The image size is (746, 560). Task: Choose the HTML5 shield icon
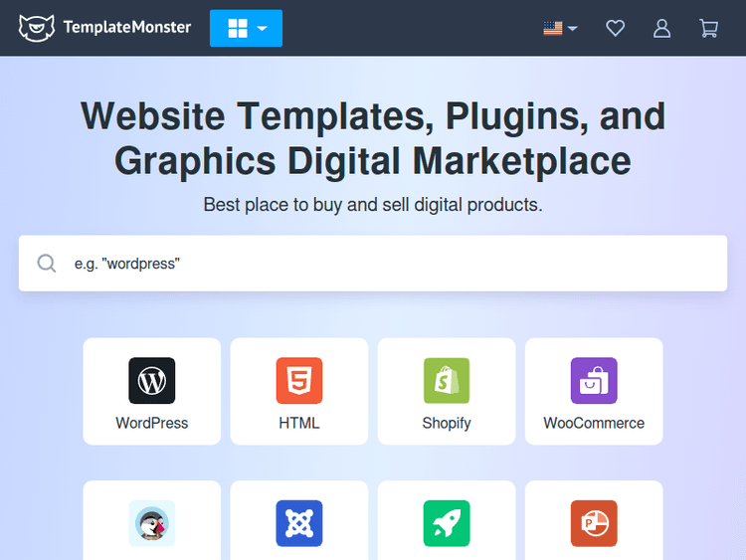pyautogui.click(x=299, y=380)
